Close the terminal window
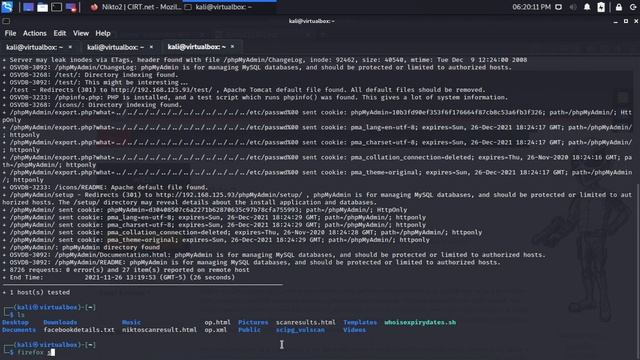Image resolution: width=640 pixels, height=360 pixels. point(636,21)
